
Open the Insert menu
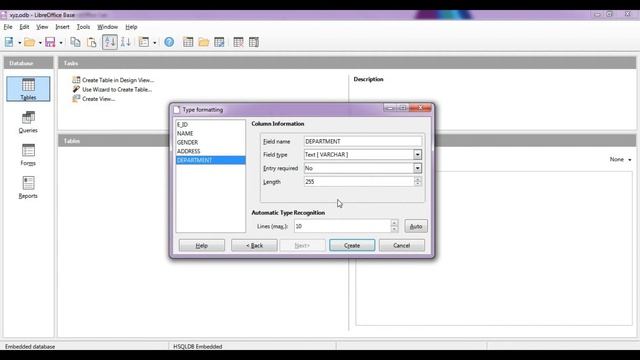pyautogui.click(x=62, y=27)
